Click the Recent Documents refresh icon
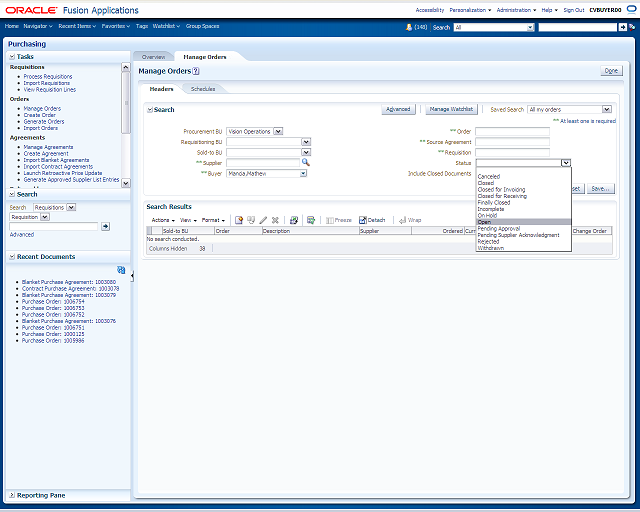640x512 pixels. (x=121, y=270)
